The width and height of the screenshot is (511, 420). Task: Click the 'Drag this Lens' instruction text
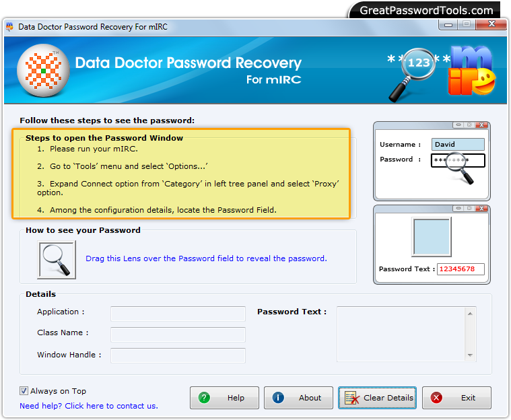206,258
